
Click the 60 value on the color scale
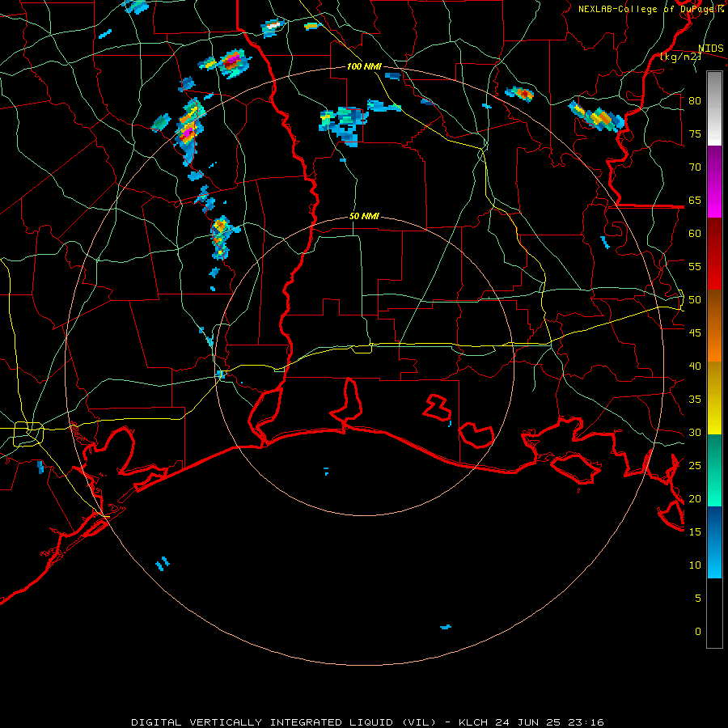[x=695, y=234]
